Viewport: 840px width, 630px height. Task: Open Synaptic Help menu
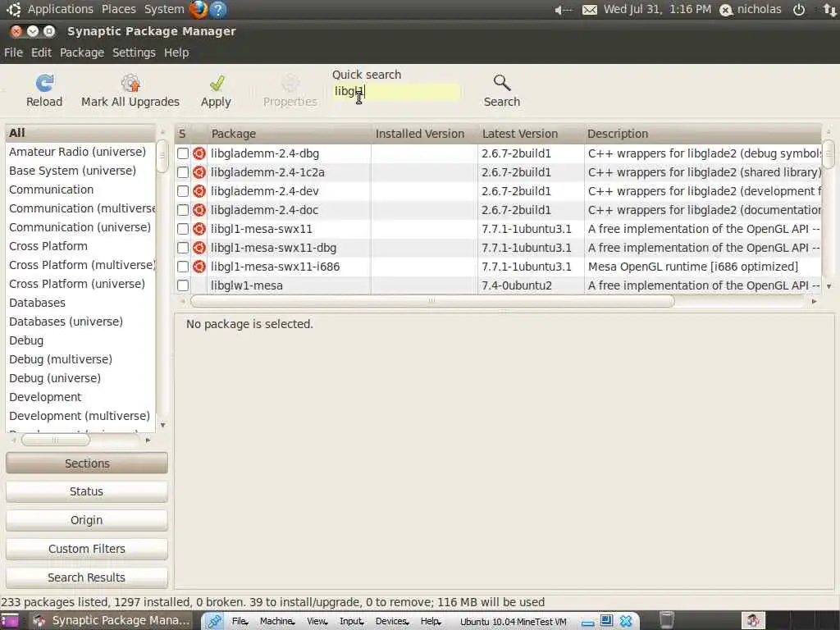tap(176, 52)
